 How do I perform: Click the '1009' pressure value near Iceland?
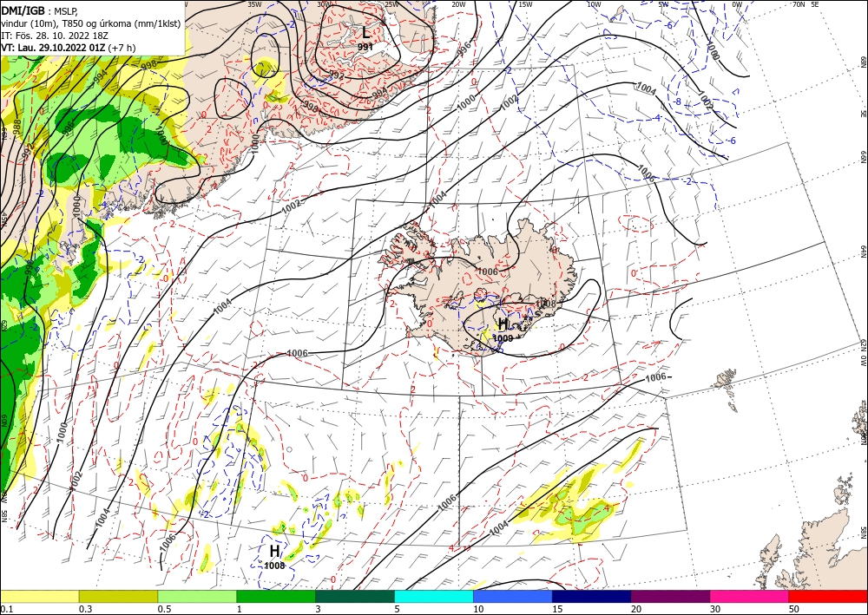(503, 338)
